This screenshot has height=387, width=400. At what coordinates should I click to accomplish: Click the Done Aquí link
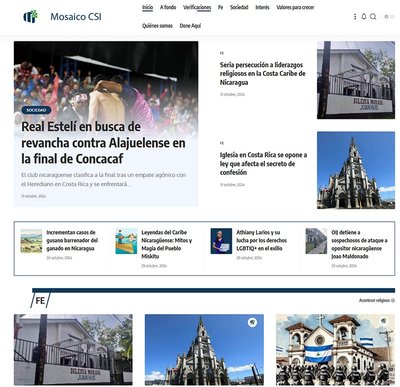point(190,26)
